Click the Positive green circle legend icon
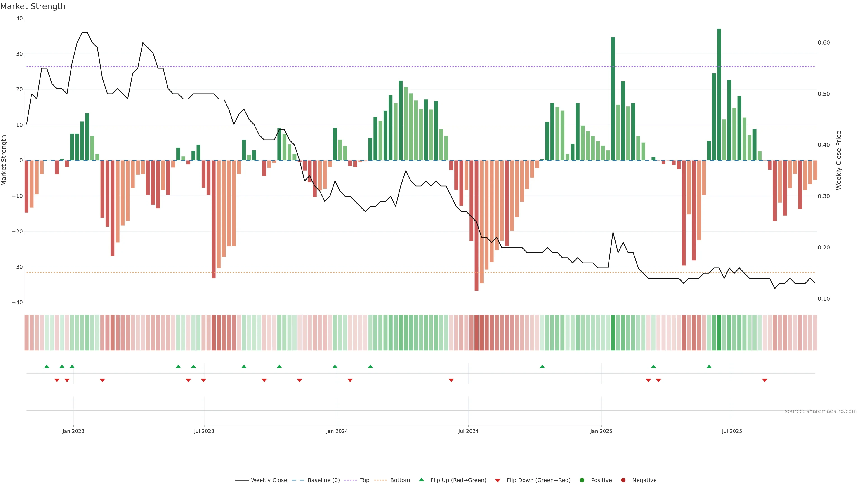The height and width of the screenshot is (488, 868). point(582,480)
